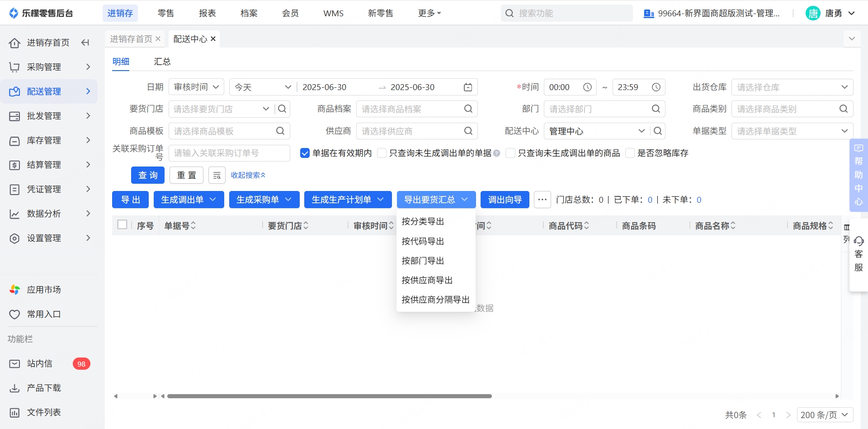The image size is (868, 429).
Task: Click the search icon in 供应商 field
Action: point(468,131)
